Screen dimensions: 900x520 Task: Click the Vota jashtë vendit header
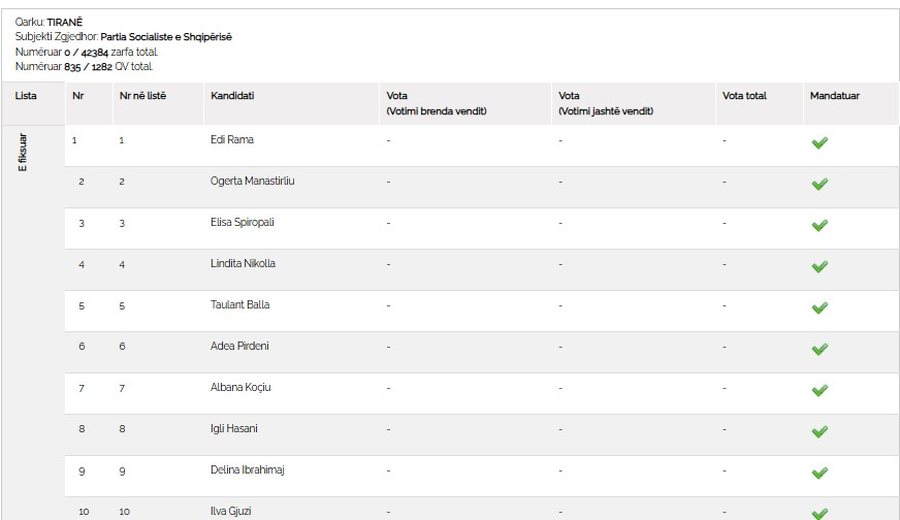pos(606,103)
